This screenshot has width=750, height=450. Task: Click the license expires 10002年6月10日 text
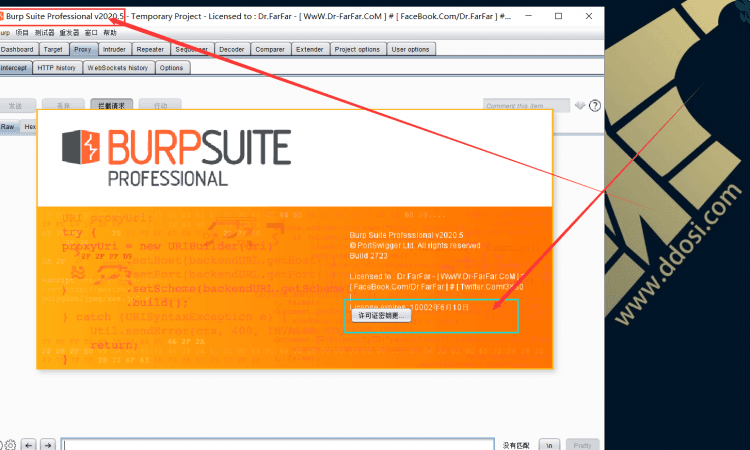[x=409, y=307]
